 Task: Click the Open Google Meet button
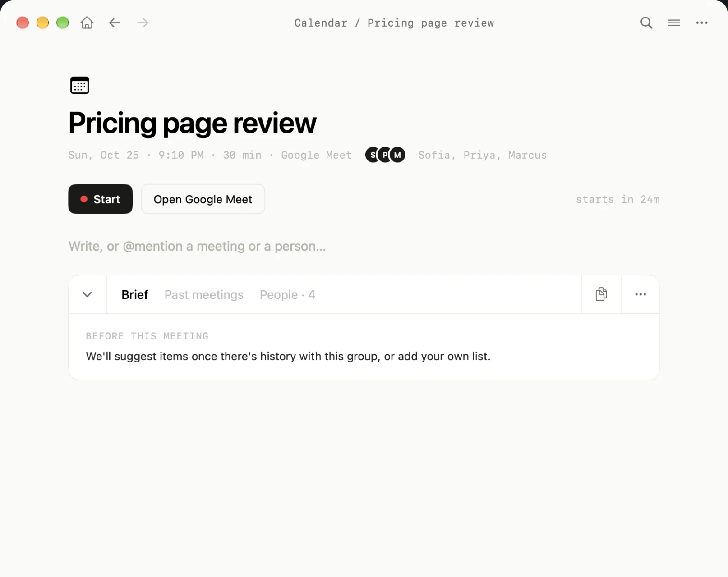click(203, 199)
